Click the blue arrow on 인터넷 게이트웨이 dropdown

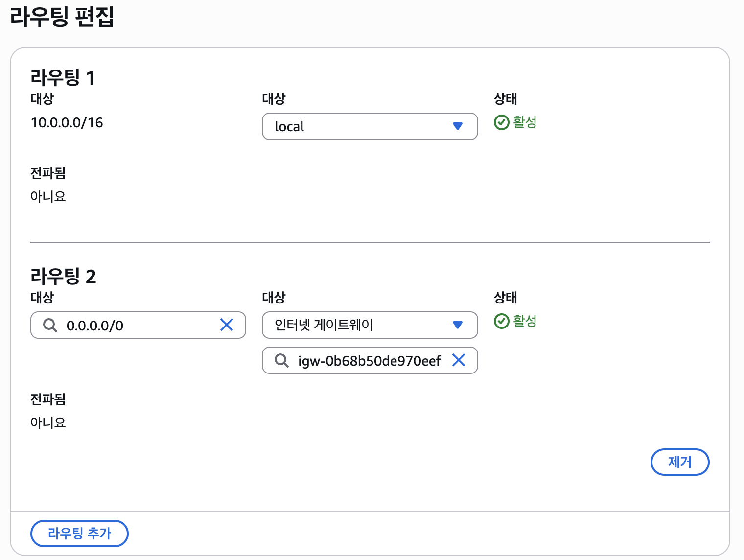tap(458, 325)
